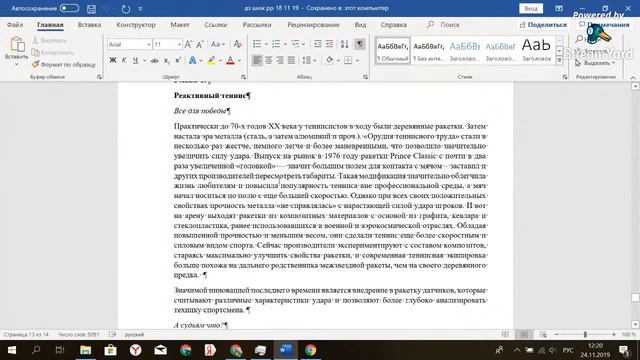Redo the last action in the Quick Access Toolbar
Image resolution: width=640 pixels, height=360 pixels.
[126, 9]
